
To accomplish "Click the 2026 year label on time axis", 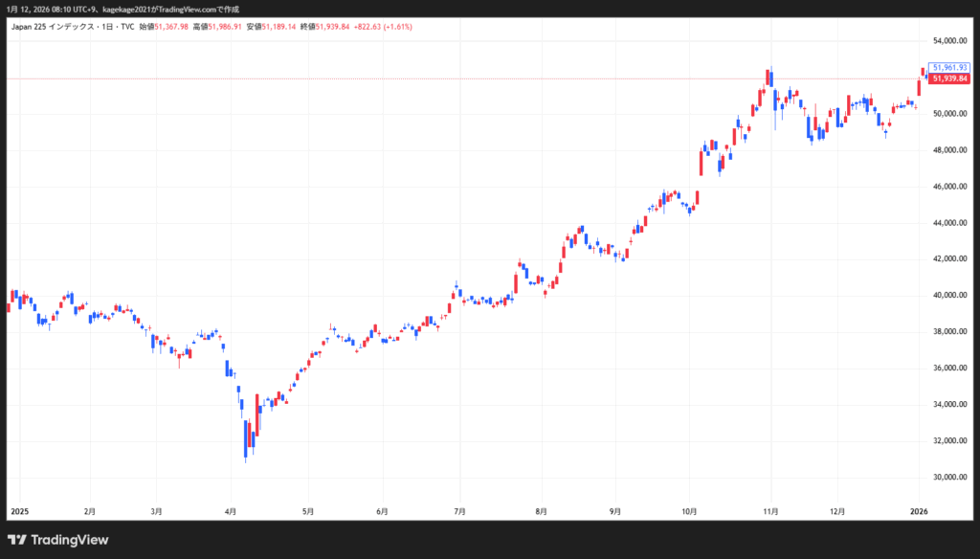I will click(x=918, y=512).
